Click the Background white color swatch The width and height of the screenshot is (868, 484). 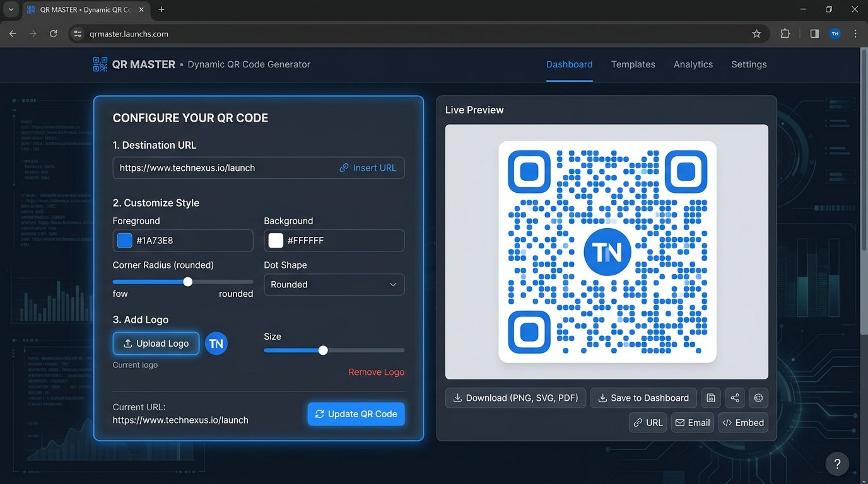[276, 240]
